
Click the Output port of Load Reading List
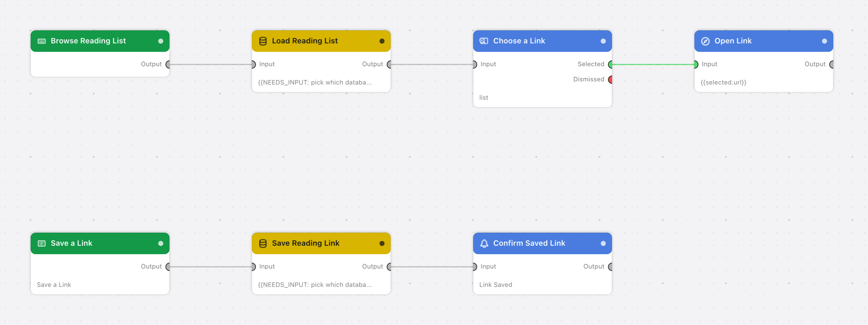(389, 64)
